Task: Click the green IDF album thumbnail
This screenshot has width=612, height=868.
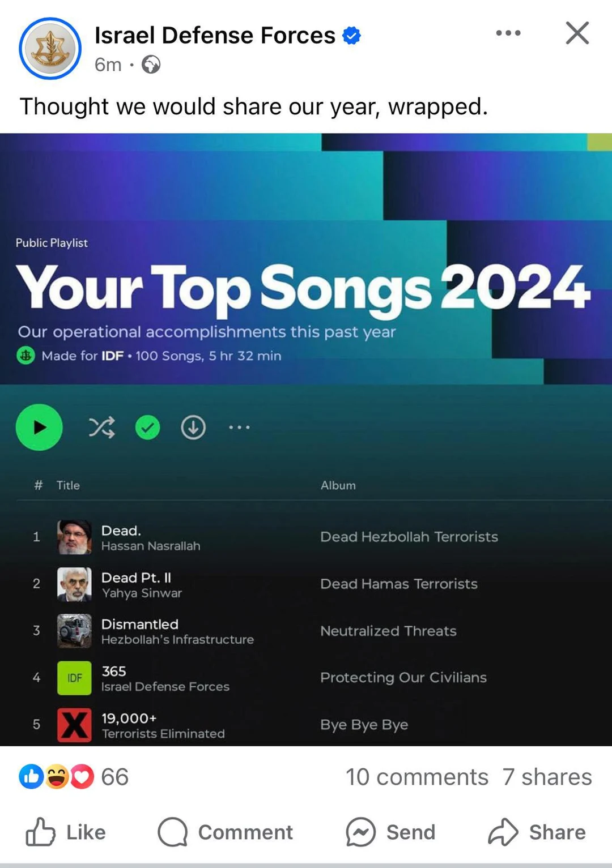Action: click(x=74, y=678)
